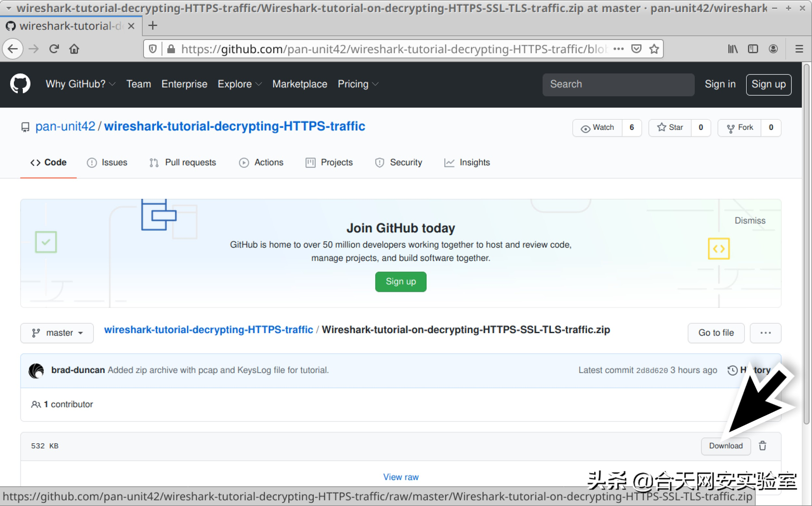Click Sign in link
This screenshot has height=506, width=812.
(720, 84)
